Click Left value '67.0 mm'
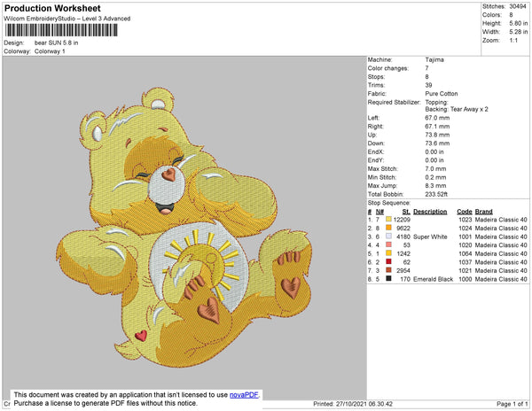The width and height of the screenshot is (532, 411). [x=437, y=118]
